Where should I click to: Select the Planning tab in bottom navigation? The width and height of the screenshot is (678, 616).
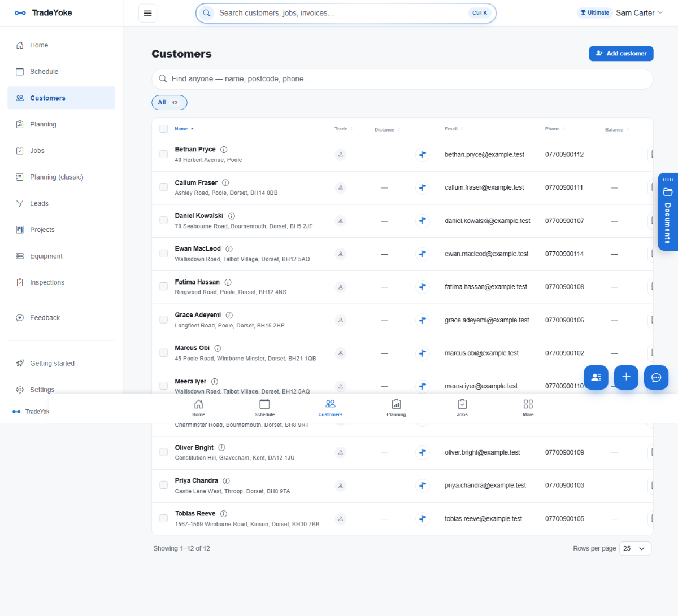point(396,408)
